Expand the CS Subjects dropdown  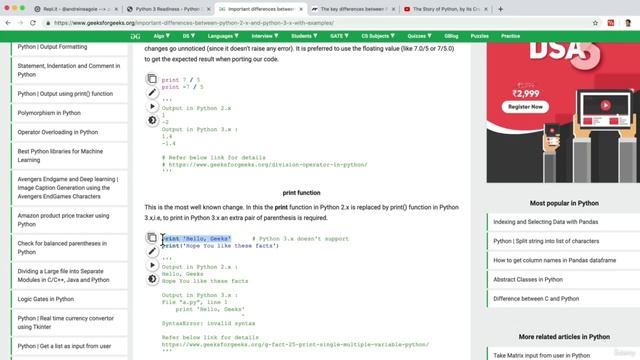378,36
